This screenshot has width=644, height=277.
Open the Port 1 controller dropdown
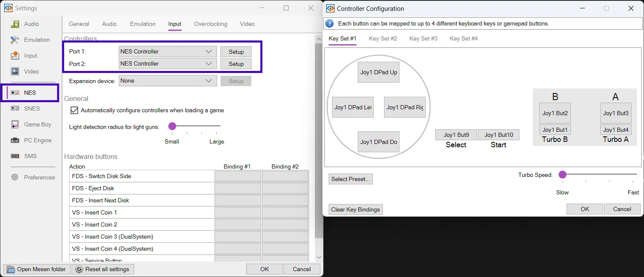(167, 52)
